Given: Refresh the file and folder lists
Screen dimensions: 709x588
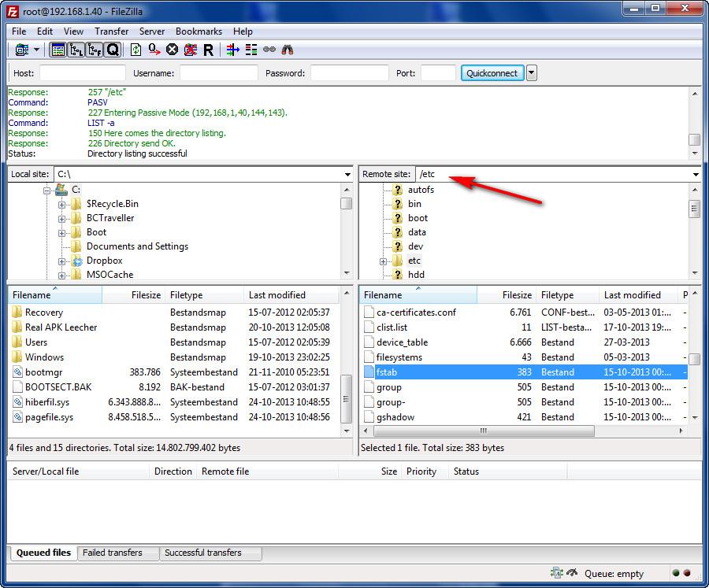Looking at the screenshot, I should click(x=135, y=50).
